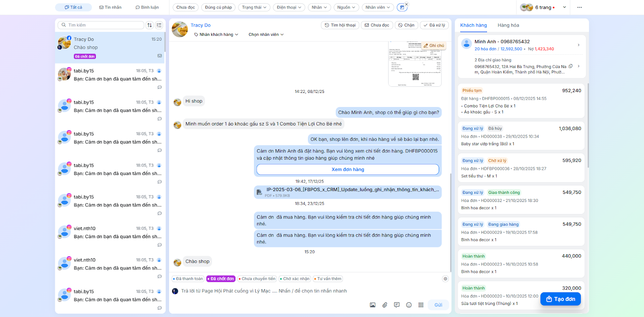The image size is (644, 317).
Task: Copy the delivery address with copy icon
Action: point(571,66)
